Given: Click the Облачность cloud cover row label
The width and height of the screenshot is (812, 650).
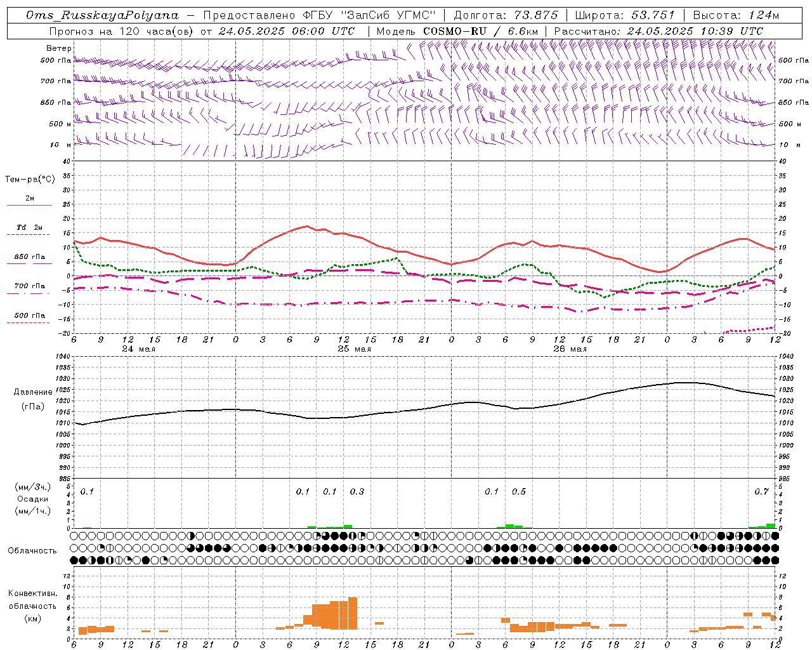Looking at the screenshot, I should 32,551.
